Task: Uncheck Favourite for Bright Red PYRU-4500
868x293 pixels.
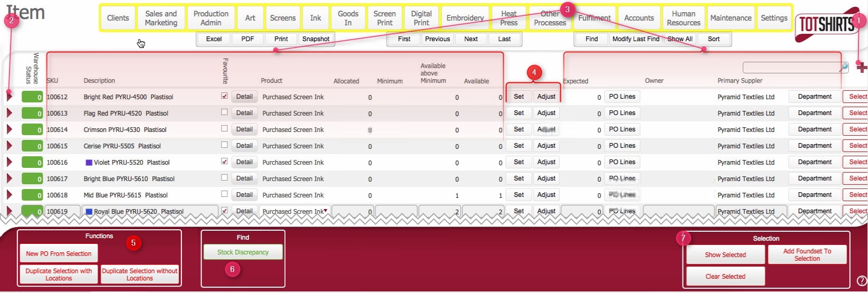Action: [225, 96]
